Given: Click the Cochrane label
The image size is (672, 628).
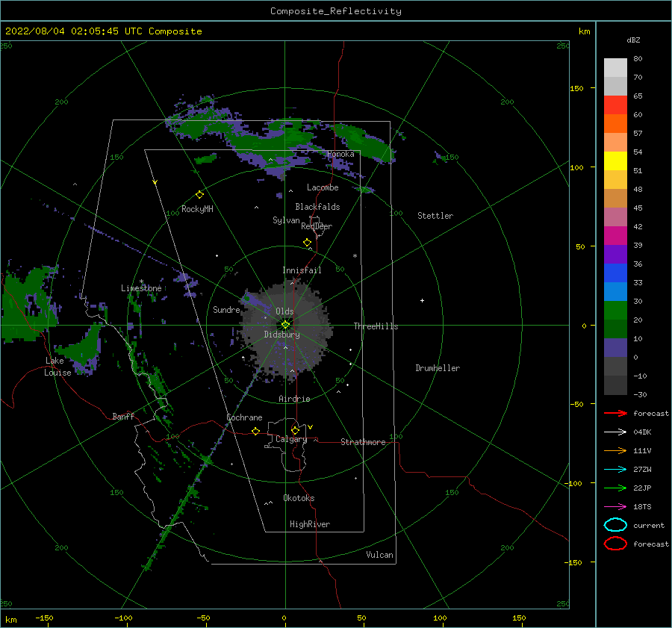Looking at the screenshot, I should click(x=244, y=417).
